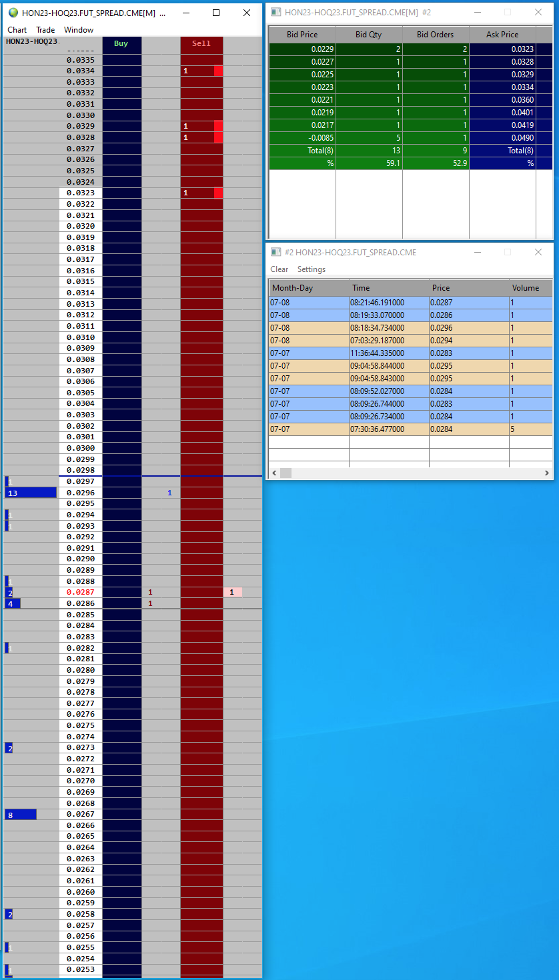The image size is (559, 980).
Task: Close the depth window #2
Action: (538, 12)
